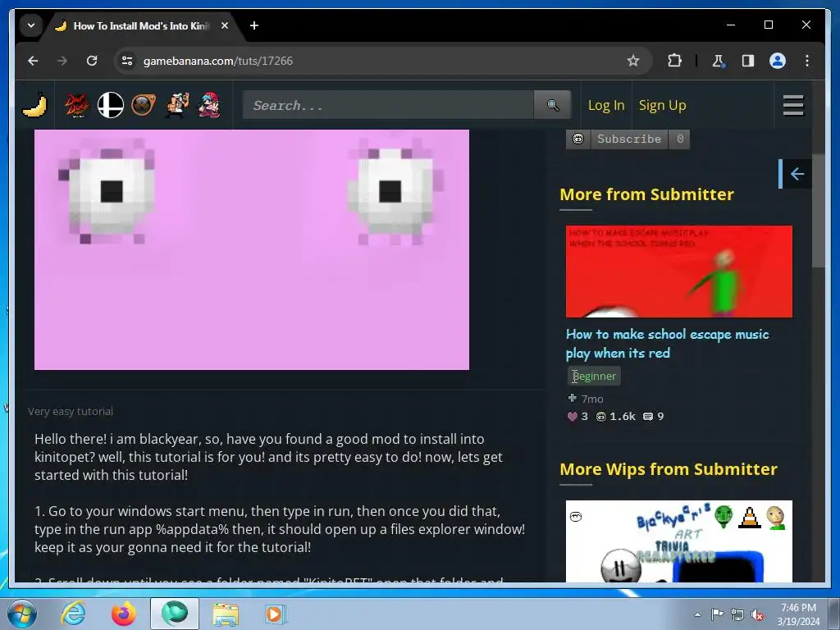Click the 'Very easy tutorial' subtitle text

(x=71, y=412)
